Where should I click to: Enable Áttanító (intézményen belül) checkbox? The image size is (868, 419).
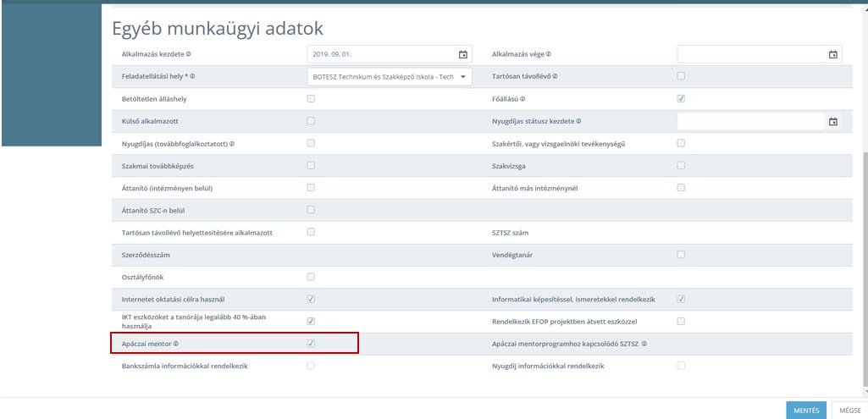(x=311, y=188)
